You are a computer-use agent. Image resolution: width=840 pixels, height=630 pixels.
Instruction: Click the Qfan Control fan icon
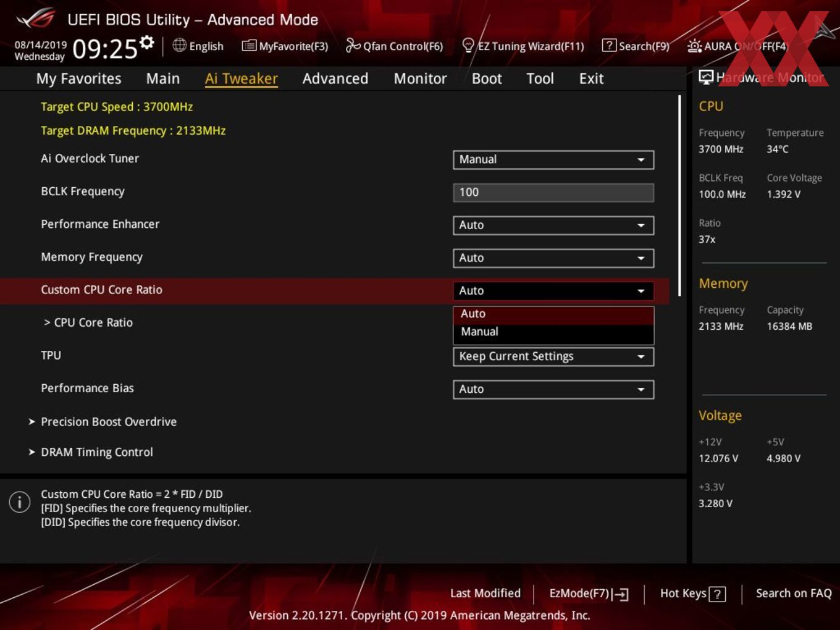click(353, 45)
